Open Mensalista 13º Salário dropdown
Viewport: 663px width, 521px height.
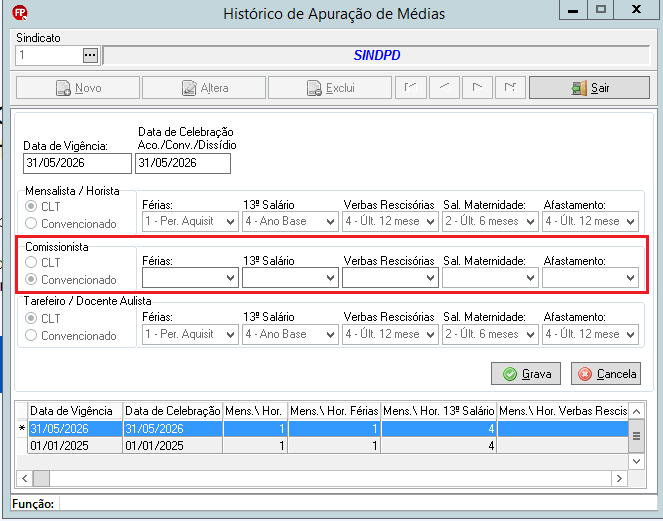click(290, 221)
